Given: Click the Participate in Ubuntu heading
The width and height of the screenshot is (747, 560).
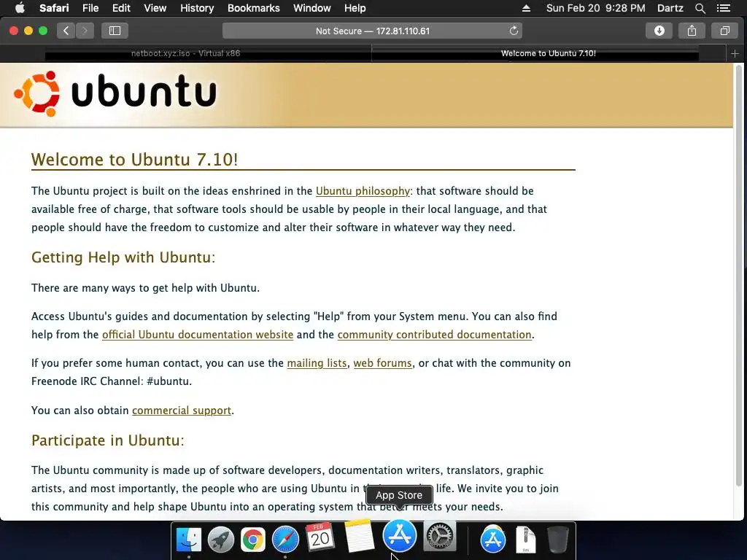Looking at the screenshot, I should 108,440.
